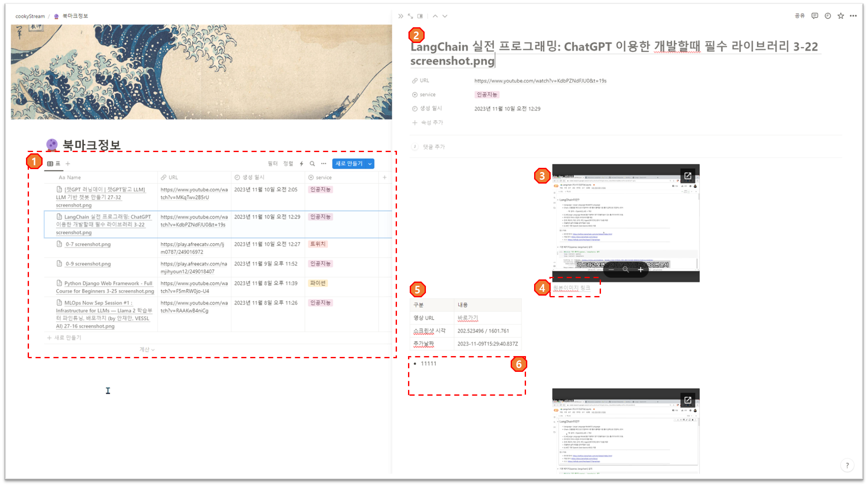Click the search magnifier in the database toolbar
The width and height of the screenshot is (868, 486).
[312, 164]
